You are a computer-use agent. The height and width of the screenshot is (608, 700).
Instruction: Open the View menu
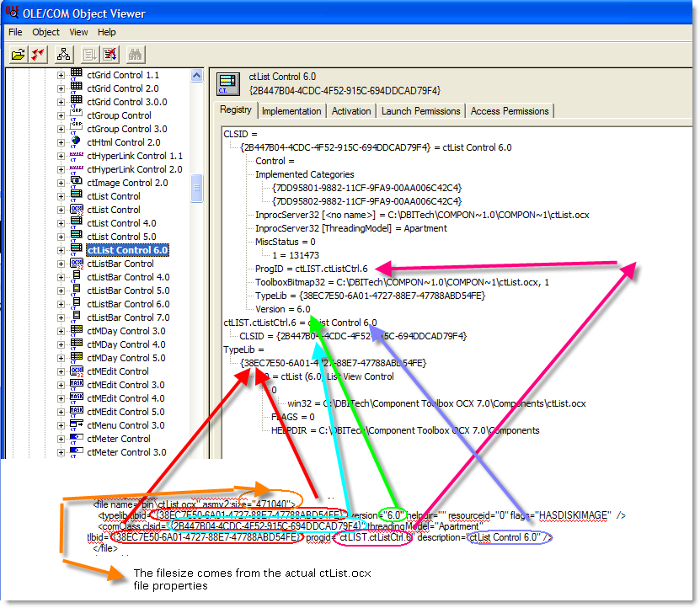[78, 32]
